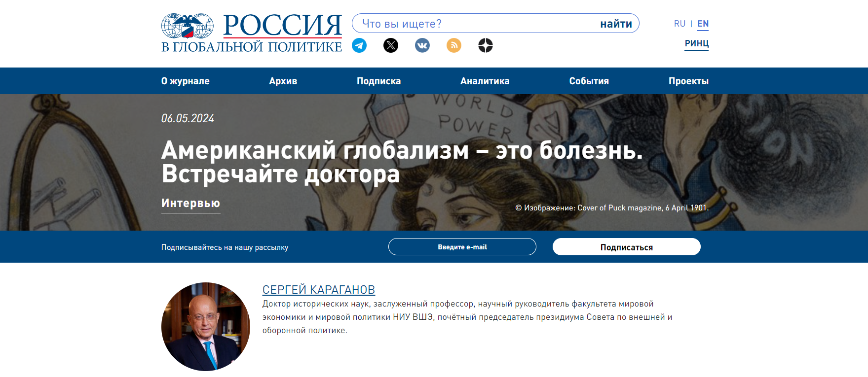
Task: Click the article headline 'Американский глобализм – это болезнь'
Action: pos(402,162)
